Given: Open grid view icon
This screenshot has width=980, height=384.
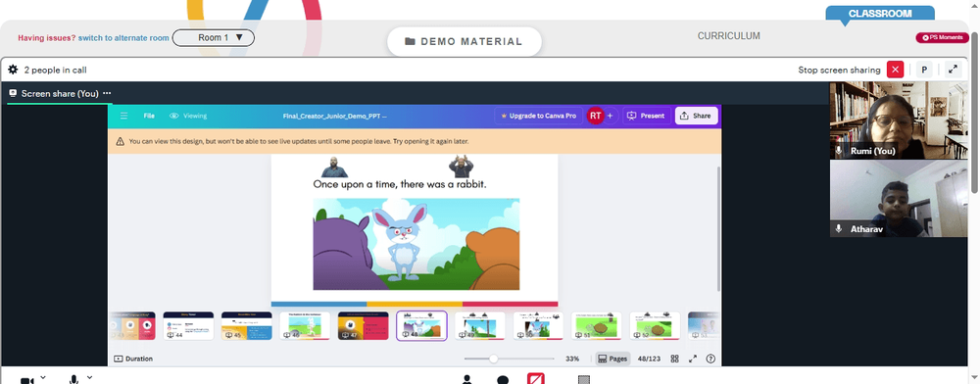Looking at the screenshot, I should pyautogui.click(x=674, y=360).
